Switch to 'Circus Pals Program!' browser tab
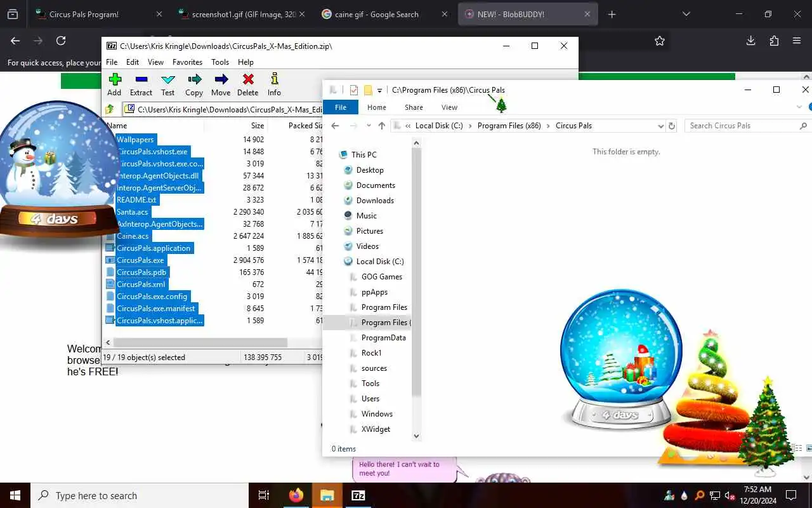812x508 pixels. click(x=98, y=14)
